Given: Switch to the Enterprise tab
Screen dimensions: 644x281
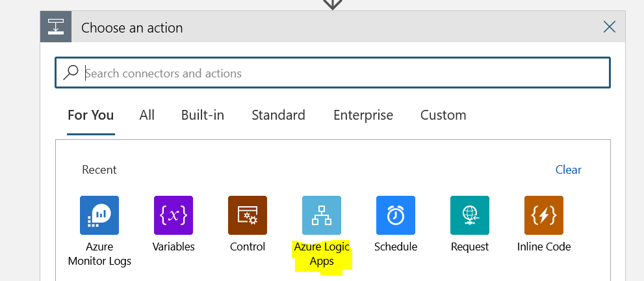Looking at the screenshot, I should (363, 115).
